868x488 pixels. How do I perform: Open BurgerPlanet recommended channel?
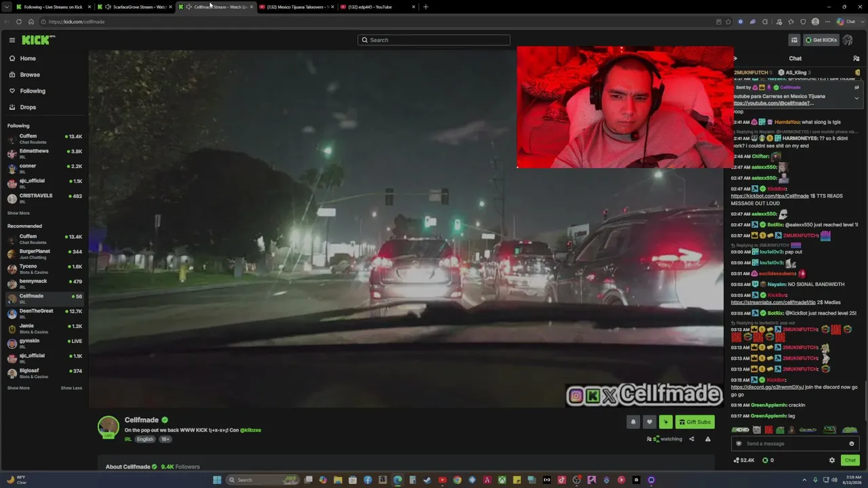pos(45,254)
